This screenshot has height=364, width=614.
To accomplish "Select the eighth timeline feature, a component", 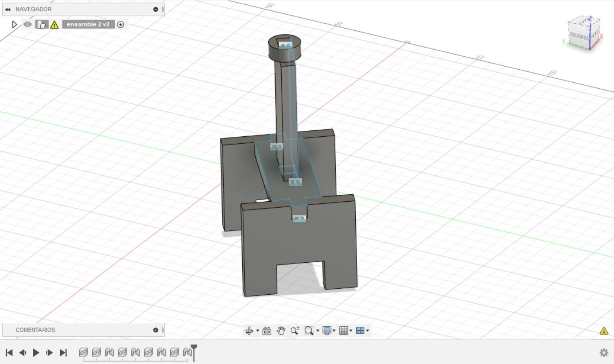I will click(174, 352).
